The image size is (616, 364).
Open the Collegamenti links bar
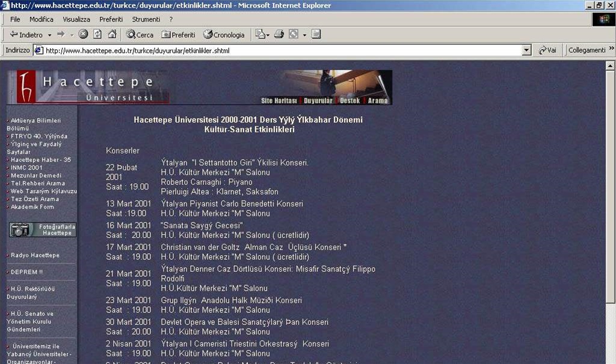pos(587,51)
